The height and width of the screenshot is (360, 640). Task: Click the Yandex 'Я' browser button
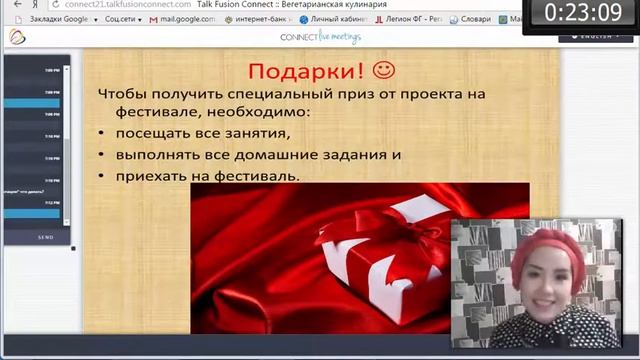click(x=36, y=4)
